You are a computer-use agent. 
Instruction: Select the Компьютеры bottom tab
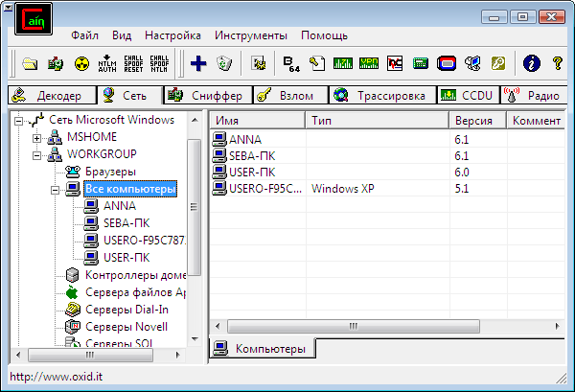(263, 348)
